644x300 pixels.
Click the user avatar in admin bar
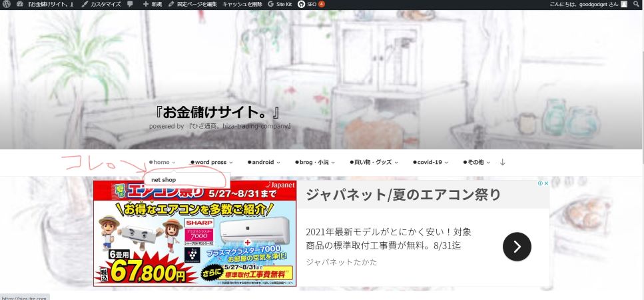[624, 4]
